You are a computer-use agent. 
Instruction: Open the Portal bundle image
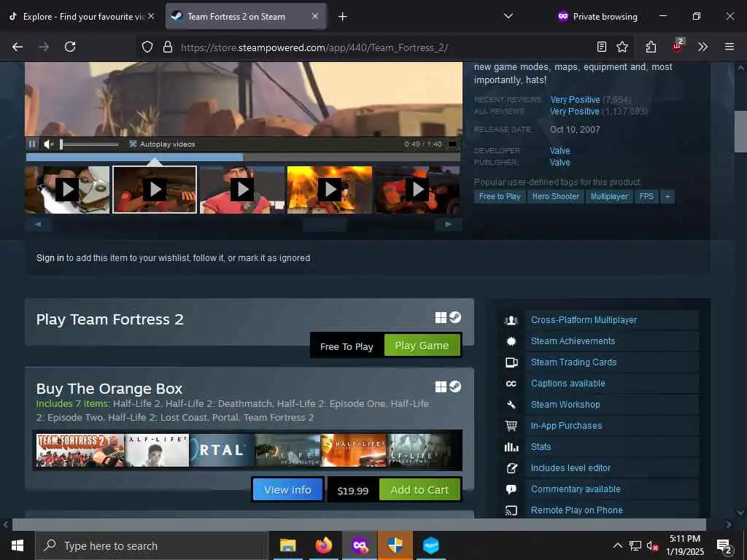(x=222, y=450)
